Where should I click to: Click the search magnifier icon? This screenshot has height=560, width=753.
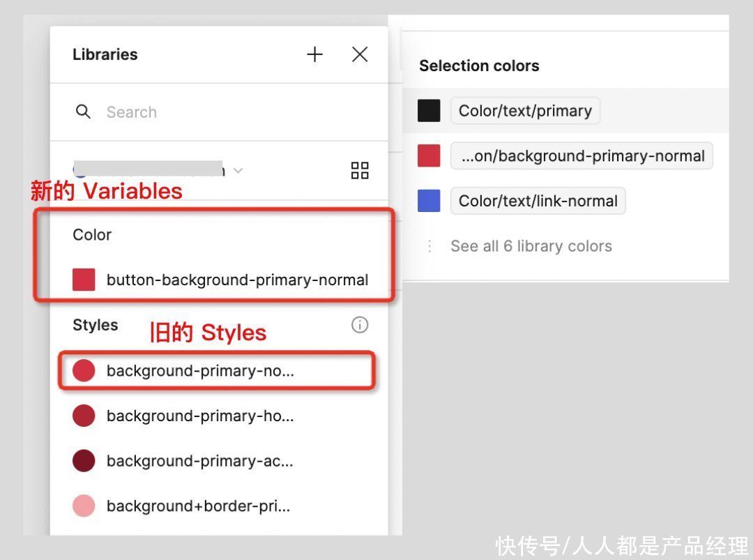[x=83, y=112]
